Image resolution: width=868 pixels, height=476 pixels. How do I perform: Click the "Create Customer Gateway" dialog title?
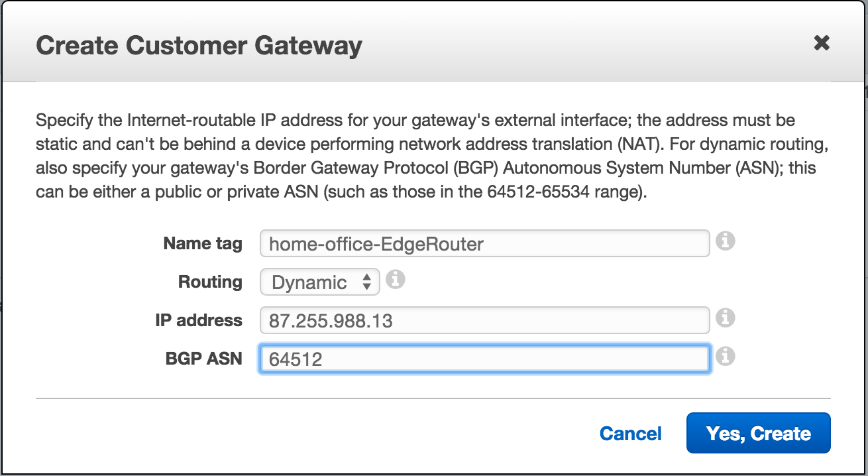199,46
